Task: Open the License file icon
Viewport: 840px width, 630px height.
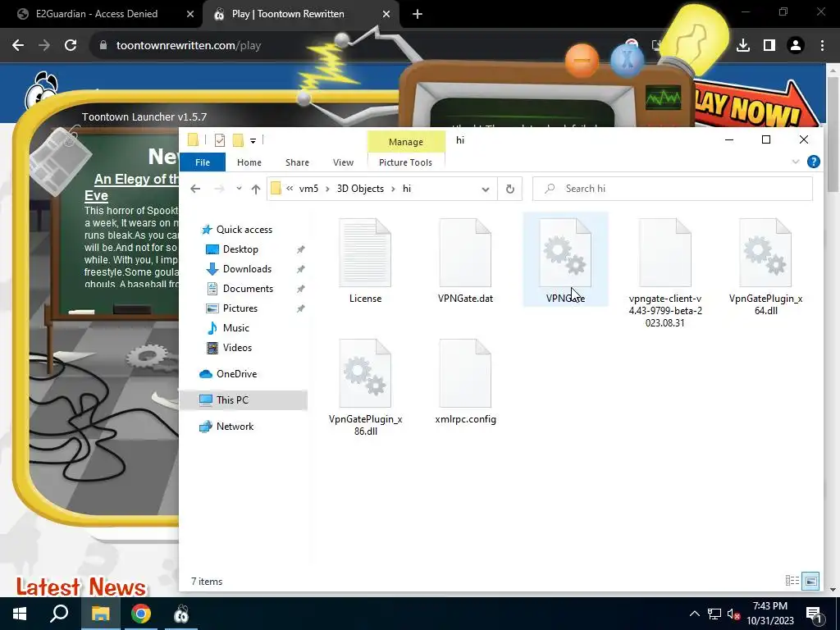Action: [x=365, y=253]
